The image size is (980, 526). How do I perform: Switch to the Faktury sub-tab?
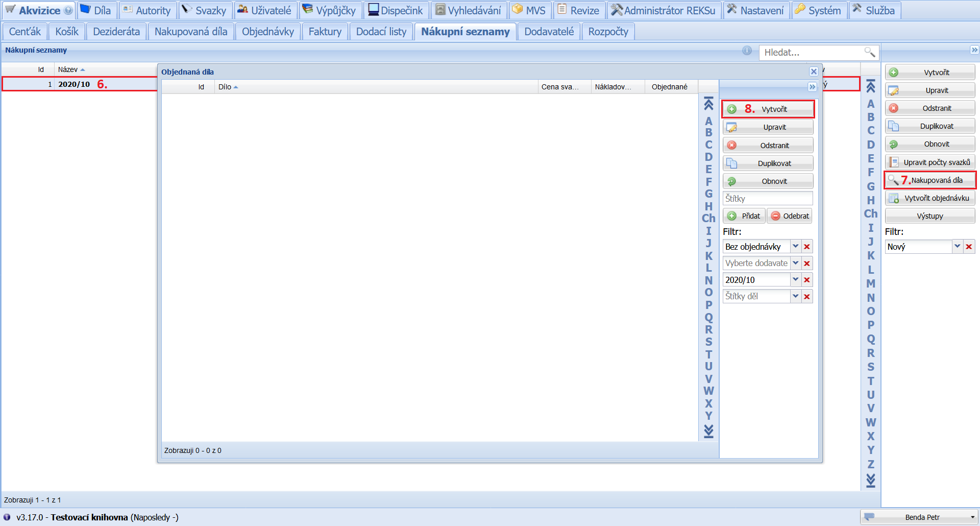point(325,32)
